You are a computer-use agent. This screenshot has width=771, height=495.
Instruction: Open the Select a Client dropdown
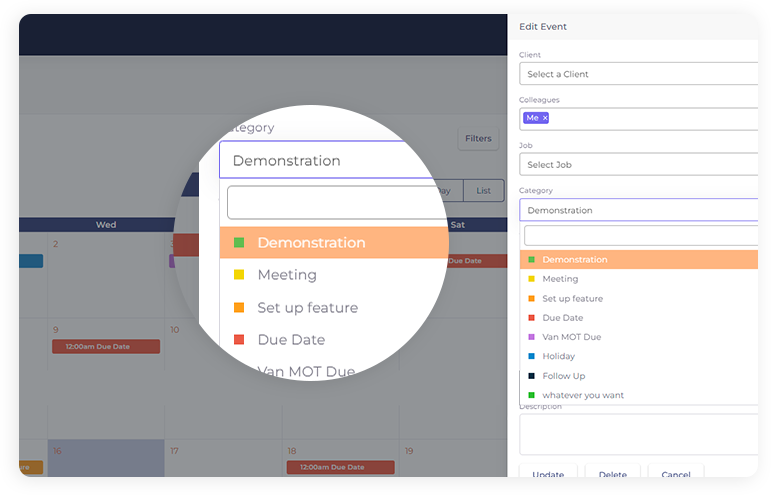click(x=638, y=74)
